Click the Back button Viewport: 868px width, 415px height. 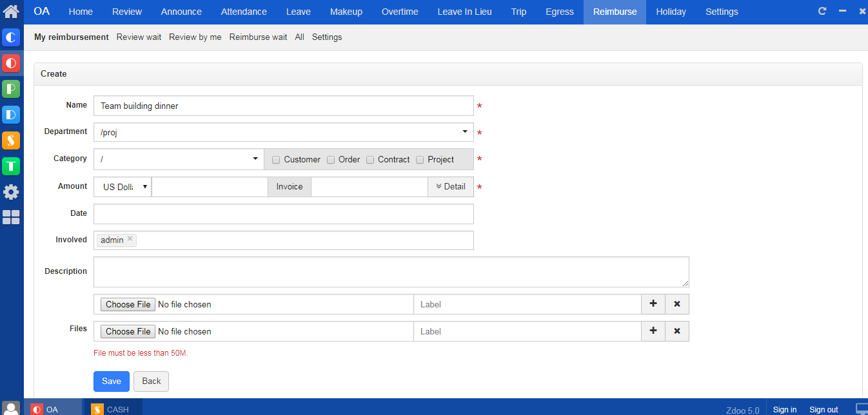(x=152, y=381)
